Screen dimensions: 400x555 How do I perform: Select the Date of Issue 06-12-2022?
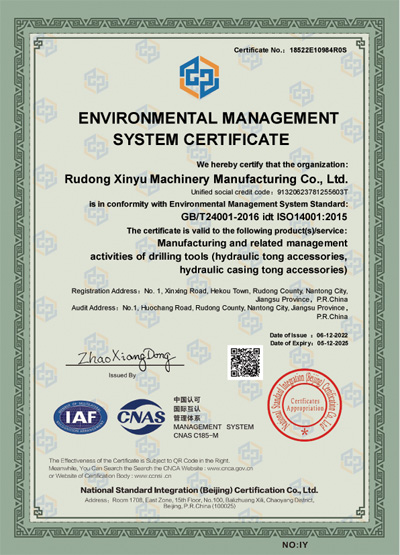pos(332,335)
